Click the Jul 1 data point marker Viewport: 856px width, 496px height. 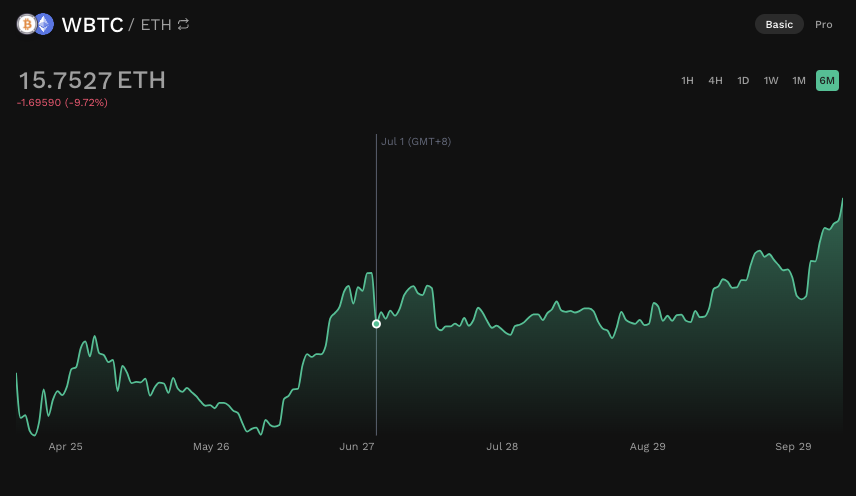click(376, 324)
